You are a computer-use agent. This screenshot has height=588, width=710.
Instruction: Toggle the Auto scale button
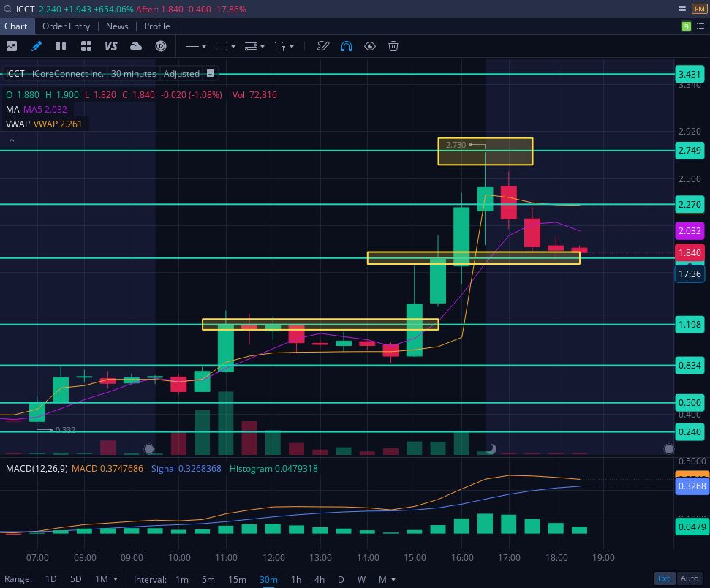(x=690, y=578)
